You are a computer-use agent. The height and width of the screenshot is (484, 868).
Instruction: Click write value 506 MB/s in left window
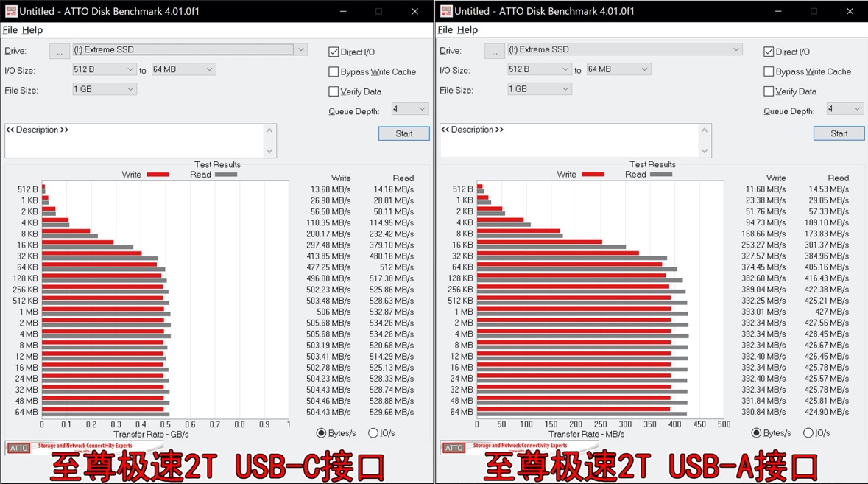(334, 312)
